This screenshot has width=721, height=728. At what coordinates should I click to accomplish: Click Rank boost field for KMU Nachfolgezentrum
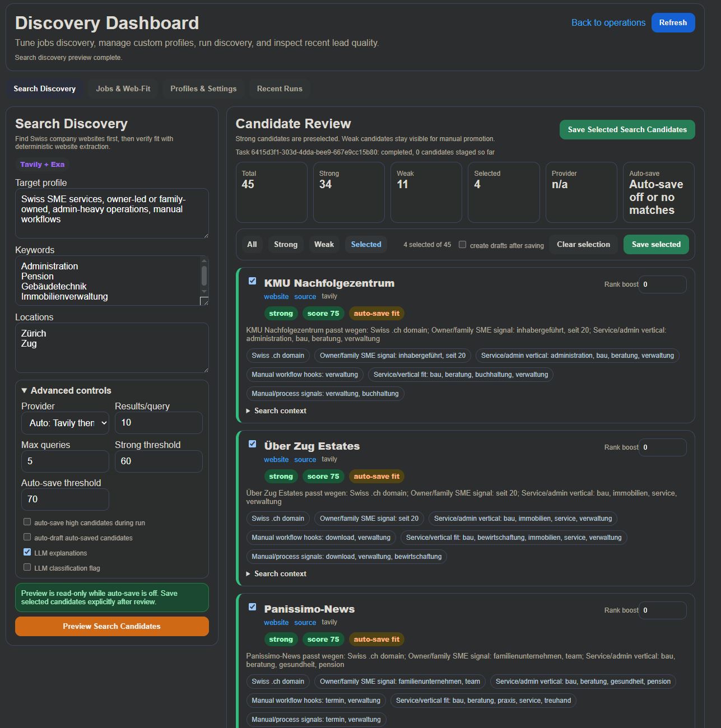(x=663, y=284)
